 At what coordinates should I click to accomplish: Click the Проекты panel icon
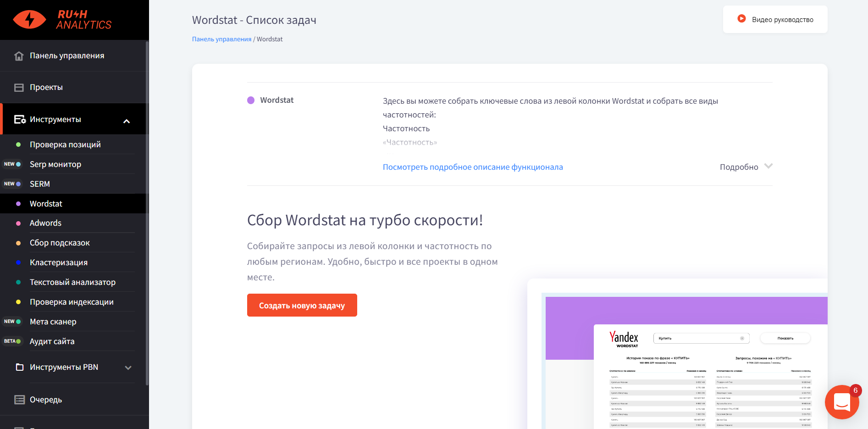pyautogui.click(x=19, y=88)
